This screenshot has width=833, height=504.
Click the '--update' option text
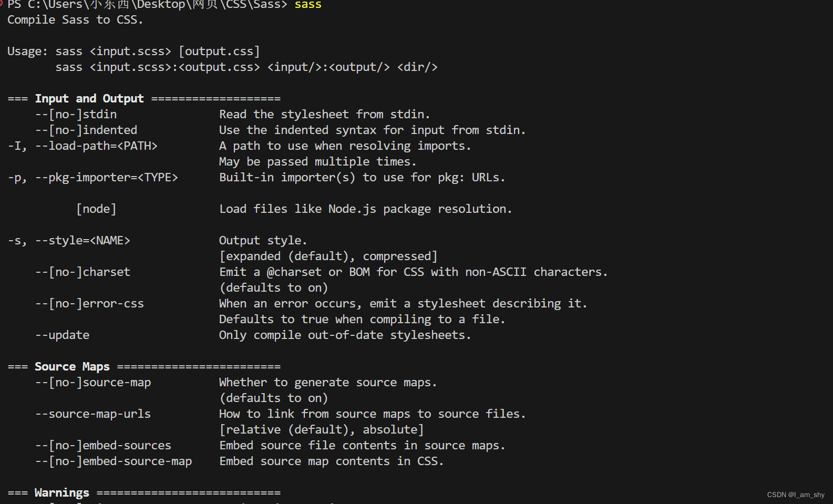click(62, 335)
